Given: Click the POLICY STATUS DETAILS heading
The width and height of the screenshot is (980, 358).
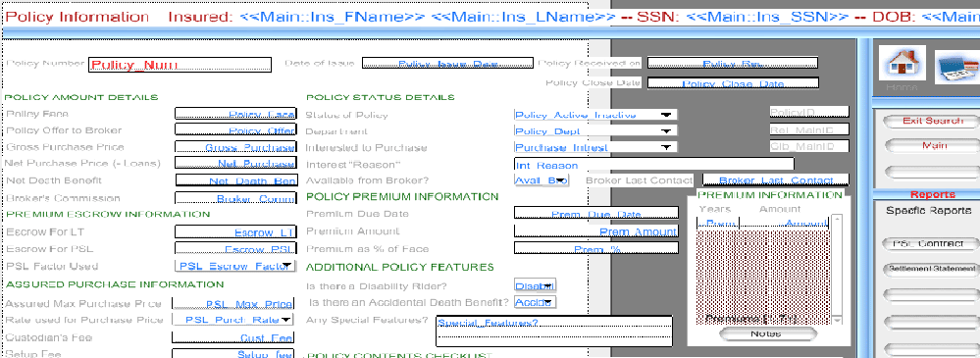Looking at the screenshot, I should click(381, 97).
